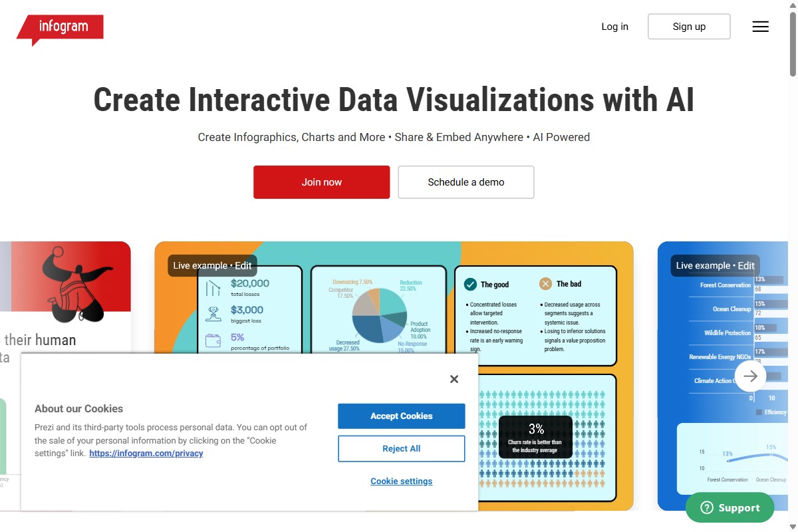The image size is (798, 532).
Task: Open the Support chat button
Action: [x=730, y=507]
